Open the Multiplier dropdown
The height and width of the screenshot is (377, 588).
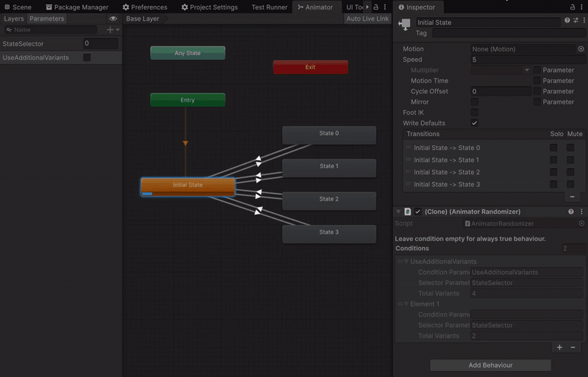[x=501, y=70]
